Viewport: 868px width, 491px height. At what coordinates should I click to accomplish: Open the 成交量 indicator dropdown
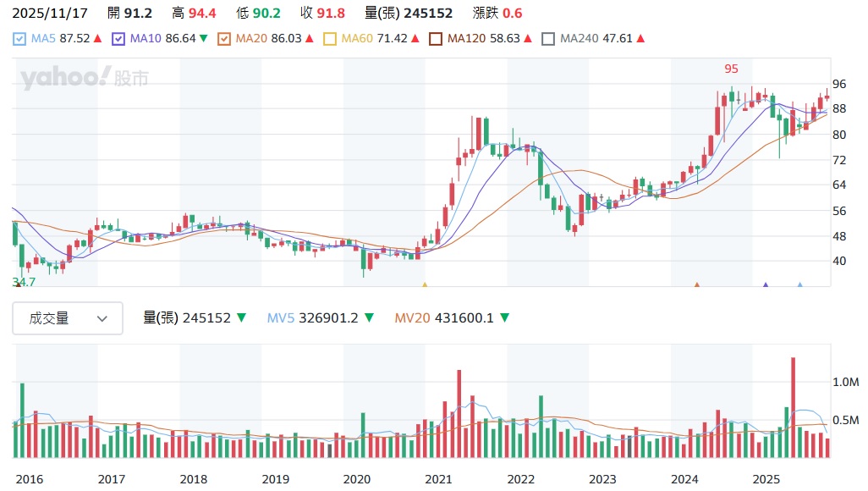[68, 318]
